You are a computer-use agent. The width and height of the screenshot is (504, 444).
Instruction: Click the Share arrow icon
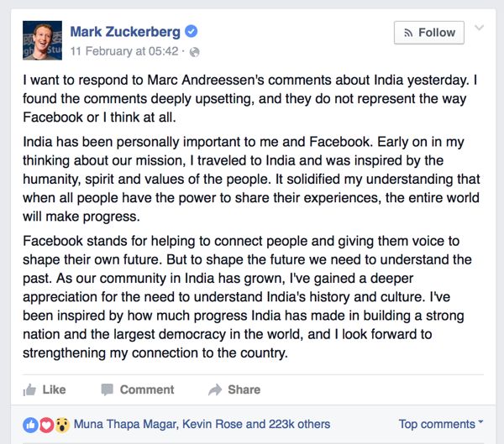point(215,389)
